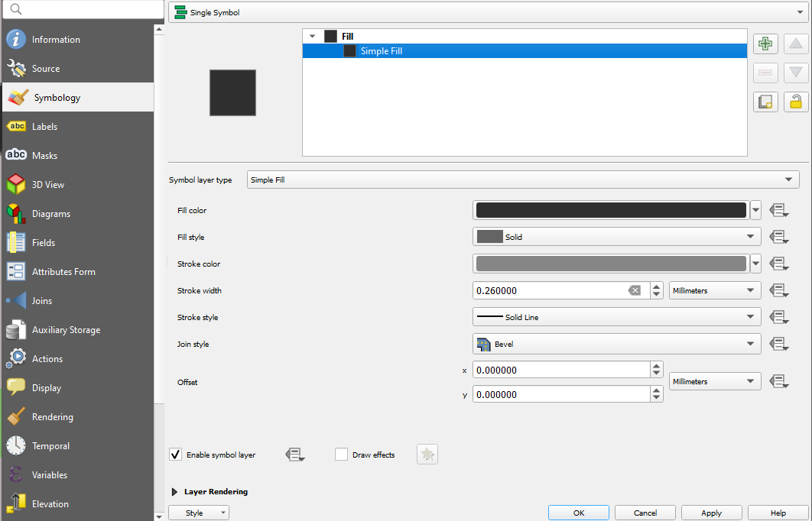Viewport: 812px width, 521px height.
Task: Open data-defined override for Join style
Action: 779,344
